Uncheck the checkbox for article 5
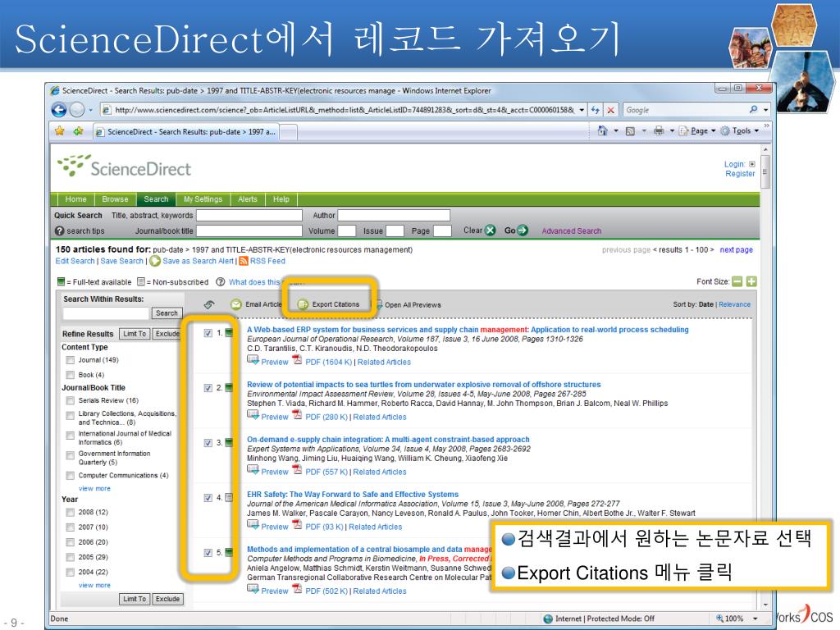The width and height of the screenshot is (840, 630). [208, 553]
